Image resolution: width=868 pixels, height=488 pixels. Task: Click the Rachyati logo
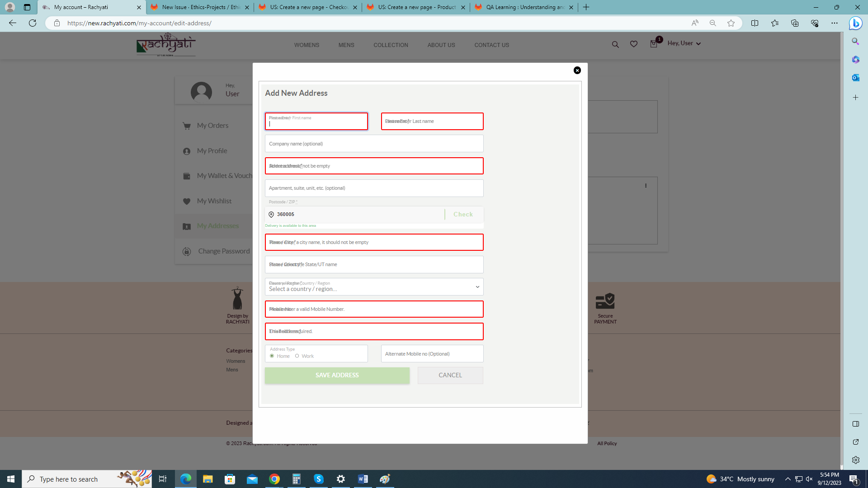166,44
